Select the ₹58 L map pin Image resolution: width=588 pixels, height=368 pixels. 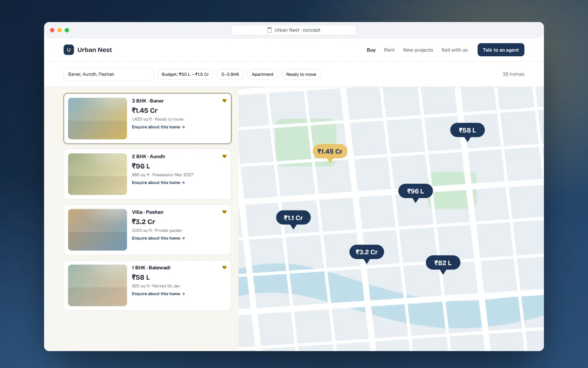pos(467,131)
